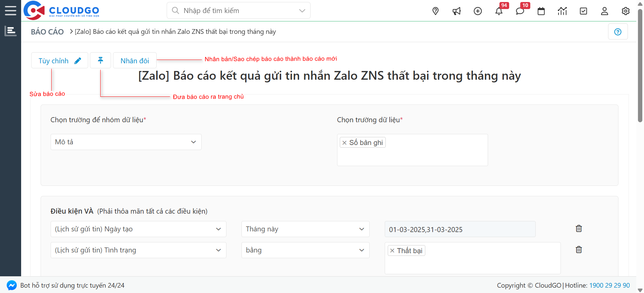Screen dimensions: 644x293
Task: Expand the Tình trạng field dropdown
Action: coord(138,250)
